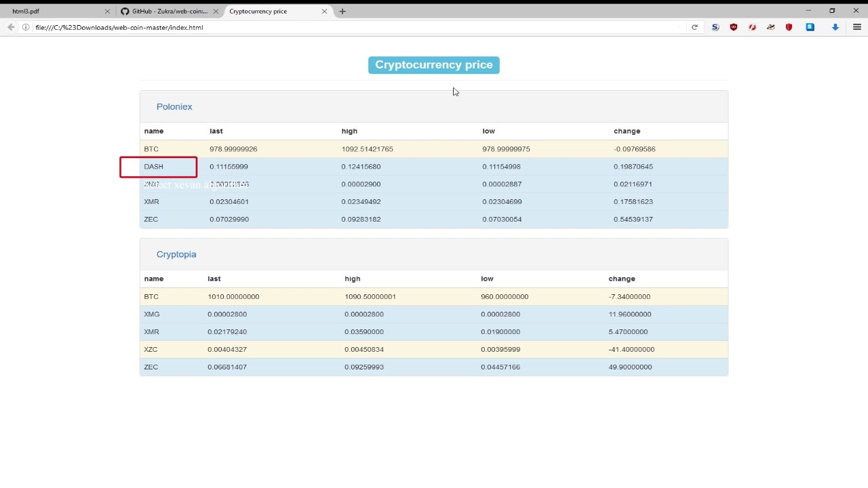Click Poloniex ZEC change value 0.54539137
868x488 pixels.
point(633,220)
